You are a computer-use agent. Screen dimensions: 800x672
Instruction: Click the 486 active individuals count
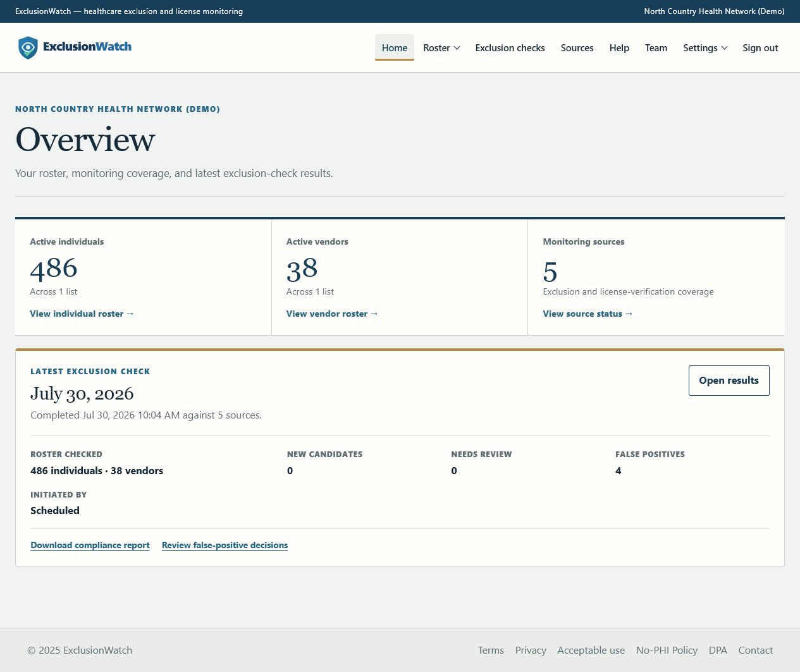tap(54, 269)
